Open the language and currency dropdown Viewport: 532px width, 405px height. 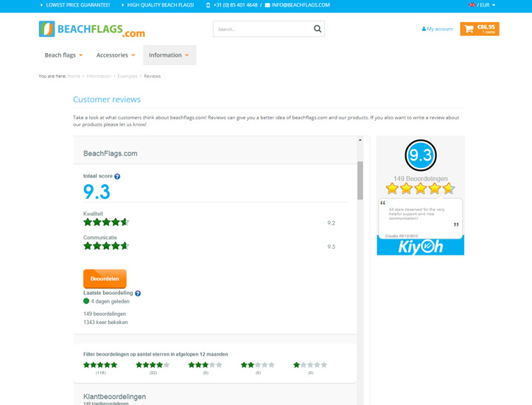482,4
